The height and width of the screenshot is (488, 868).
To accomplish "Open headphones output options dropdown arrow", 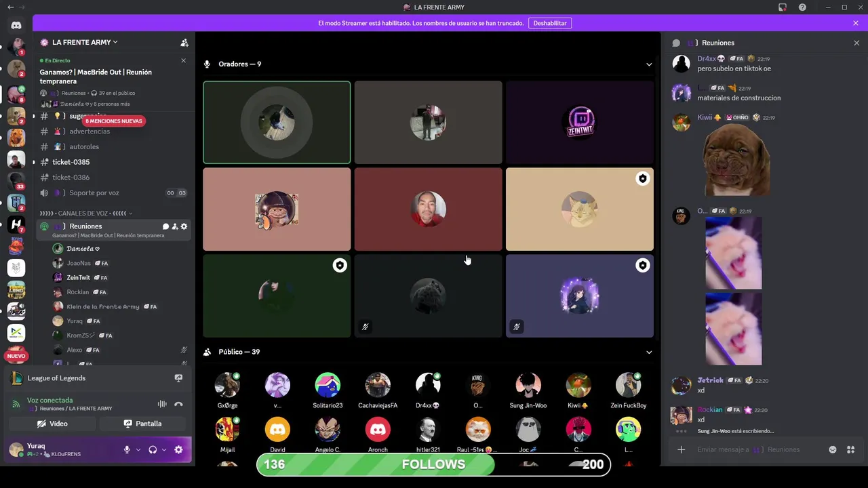I will (164, 450).
